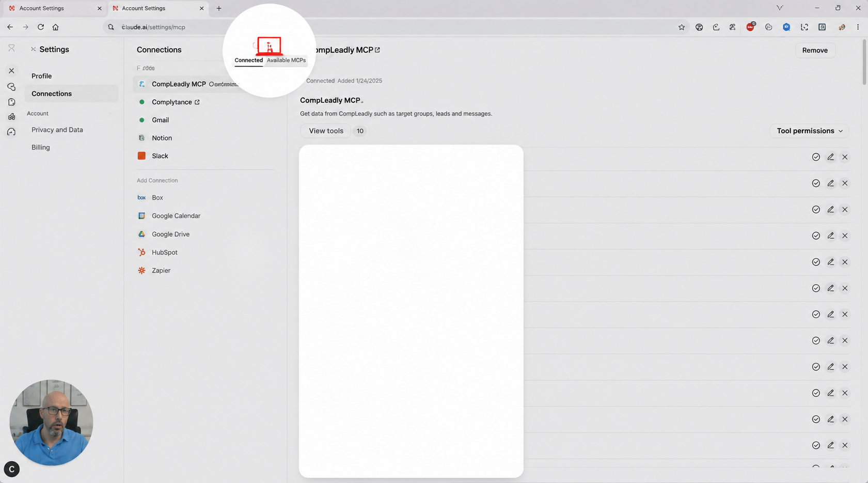Go to the browser home page
Screen dimensions: 868x483
tap(56, 27)
